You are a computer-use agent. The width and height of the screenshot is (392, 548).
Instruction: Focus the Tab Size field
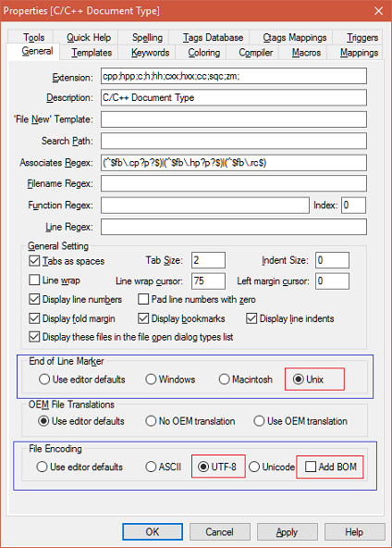point(208,260)
